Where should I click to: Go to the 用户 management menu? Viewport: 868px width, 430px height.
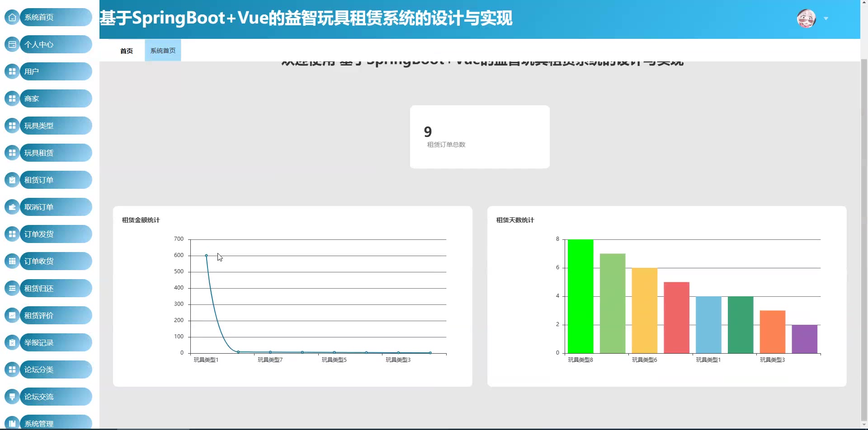(56, 71)
